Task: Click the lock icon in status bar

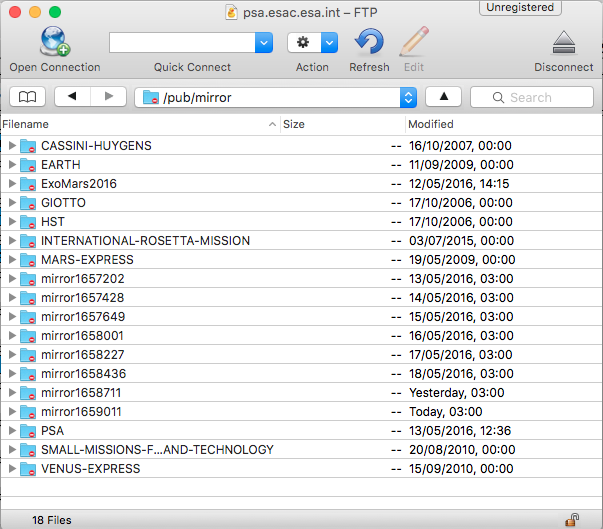Action: coord(572,520)
